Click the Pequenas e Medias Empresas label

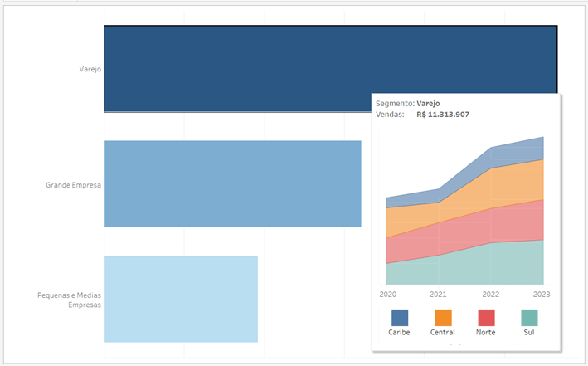(70, 300)
